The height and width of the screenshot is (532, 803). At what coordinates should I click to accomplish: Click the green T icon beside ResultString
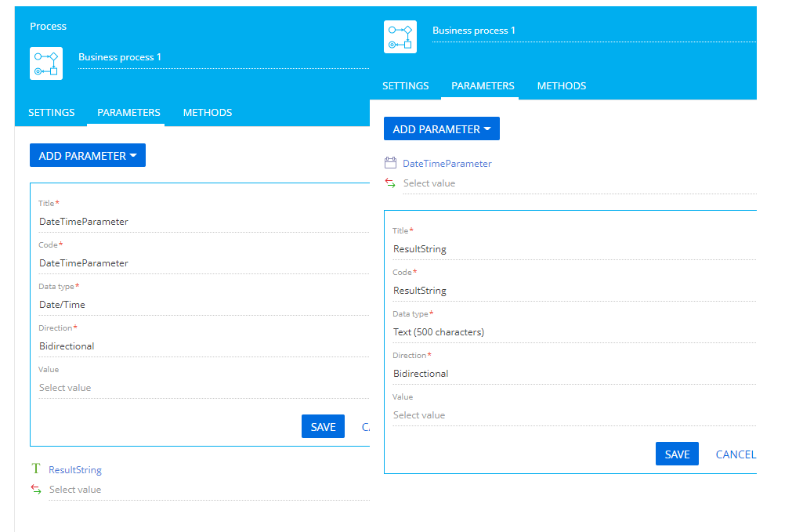pos(36,469)
